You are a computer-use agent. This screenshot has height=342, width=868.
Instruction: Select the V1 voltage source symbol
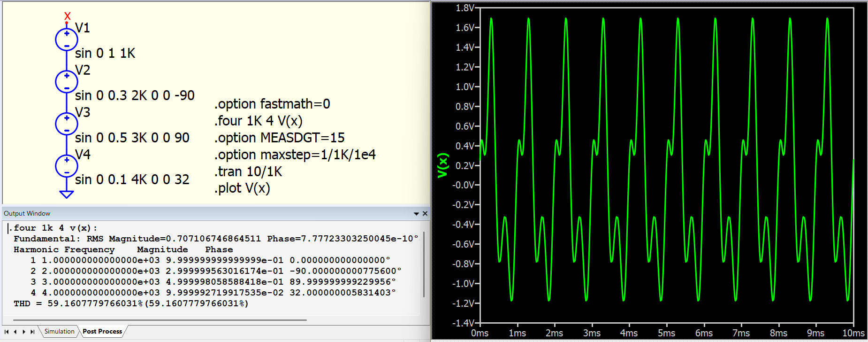(67, 40)
